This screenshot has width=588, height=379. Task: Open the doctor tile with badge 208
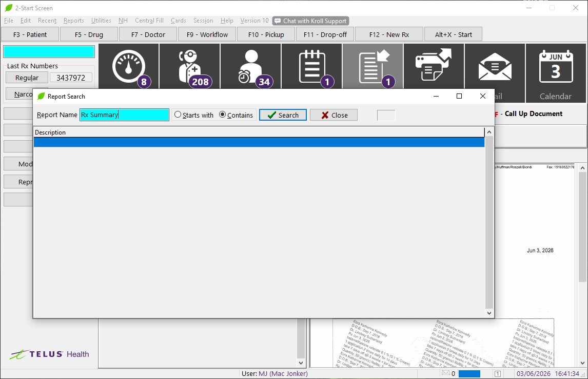coord(190,66)
